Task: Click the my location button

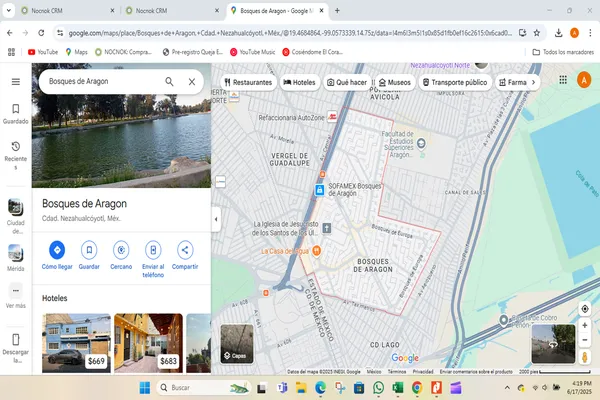Action: (585, 309)
